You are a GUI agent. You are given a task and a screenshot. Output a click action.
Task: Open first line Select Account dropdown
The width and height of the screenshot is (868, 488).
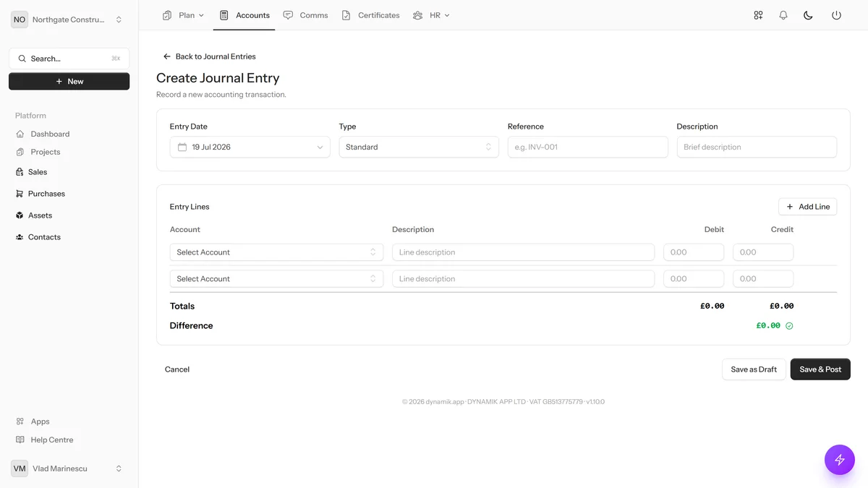click(x=276, y=252)
